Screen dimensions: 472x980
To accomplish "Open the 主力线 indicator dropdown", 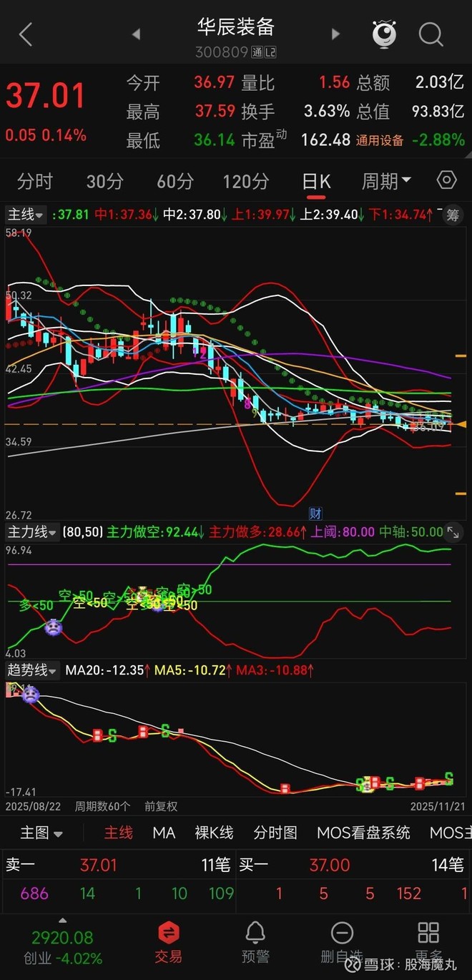I will coord(32,531).
